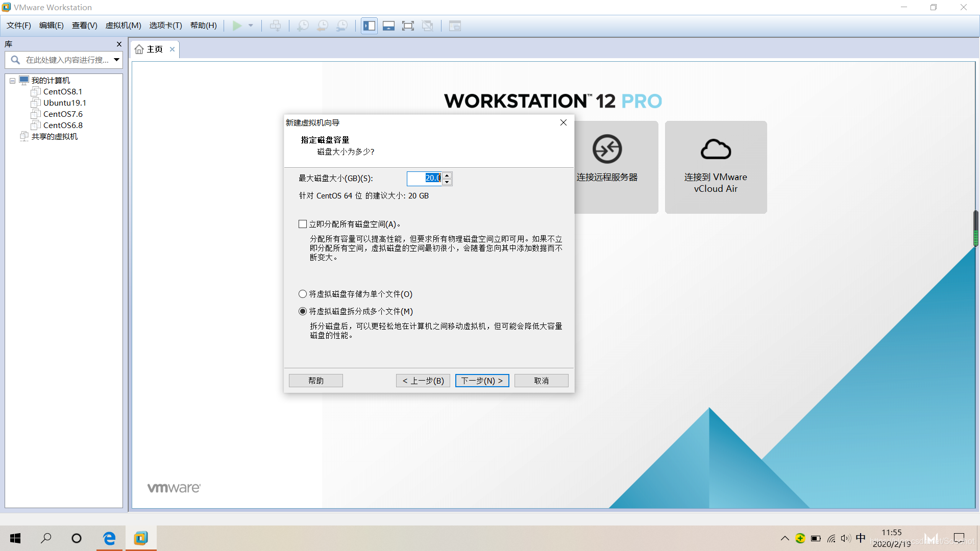Click the home icon on 主页 tab
The width and height of the screenshot is (980, 551).
[x=139, y=49]
